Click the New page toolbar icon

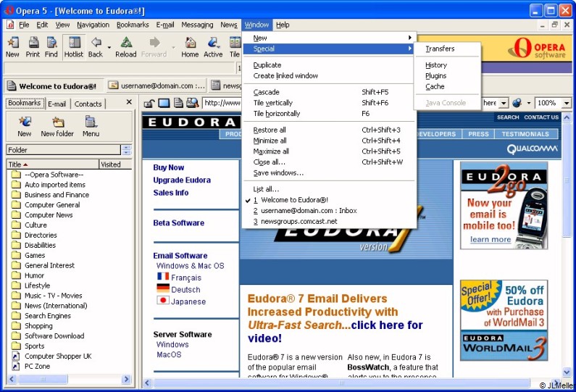[x=12, y=46]
